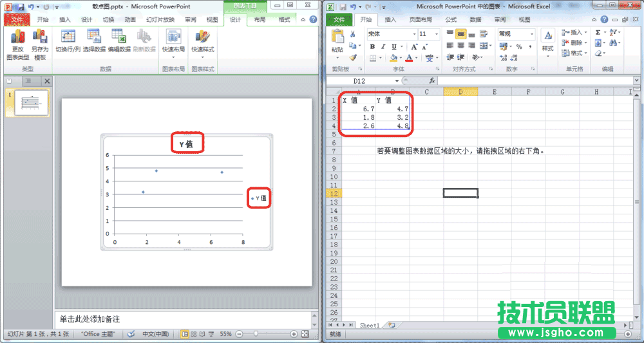Click Excel Increase Indent icon
The width and height of the screenshot is (644, 343).
coord(461,57)
